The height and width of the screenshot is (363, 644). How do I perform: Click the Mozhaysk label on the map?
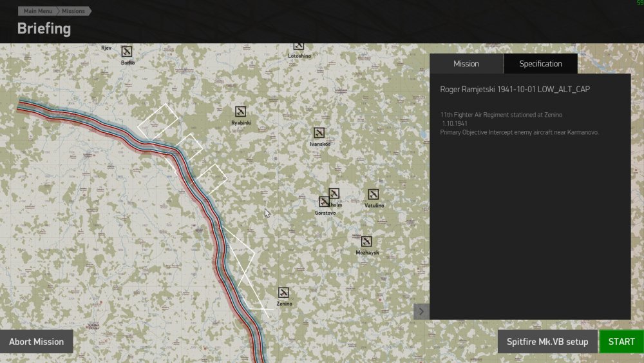[x=367, y=253]
